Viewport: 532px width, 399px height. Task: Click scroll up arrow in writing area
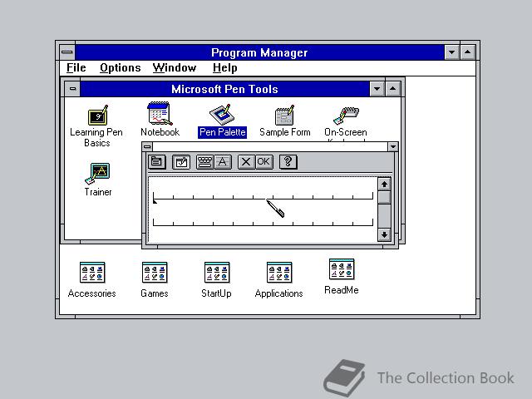tap(384, 185)
